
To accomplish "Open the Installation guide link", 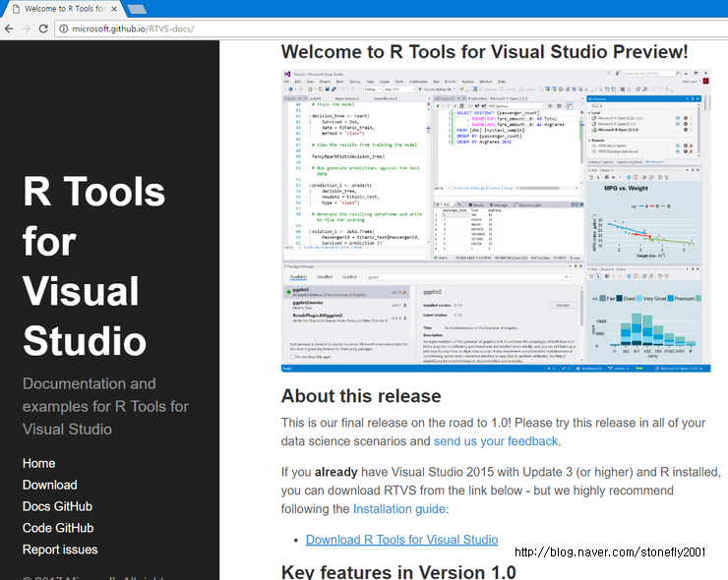I will [x=399, y=509].
